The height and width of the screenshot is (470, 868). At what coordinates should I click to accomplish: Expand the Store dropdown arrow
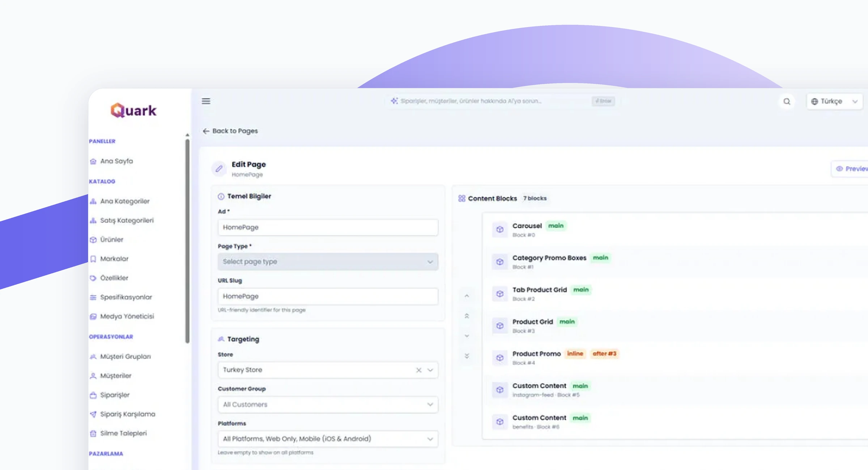430,370
